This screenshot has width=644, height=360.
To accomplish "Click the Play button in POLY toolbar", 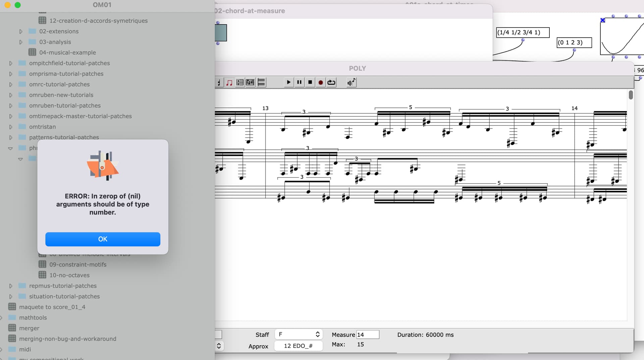I will point(288,82).
